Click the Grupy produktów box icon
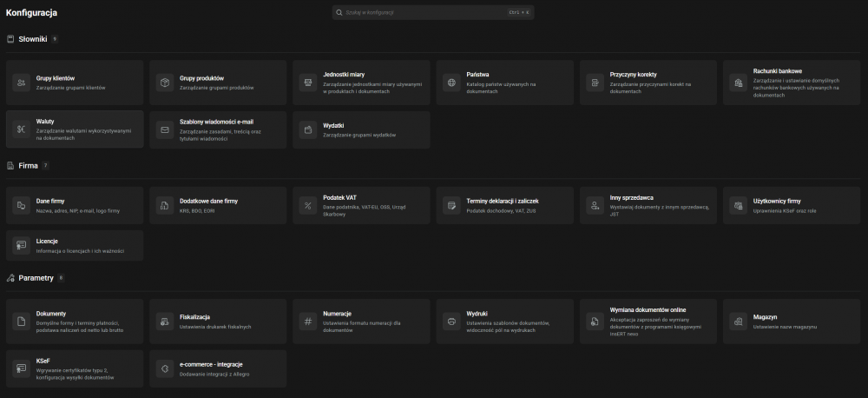Image resolution: width=868 pixels, height=398 pixels. pyautogui.click(x=164, y=83)
